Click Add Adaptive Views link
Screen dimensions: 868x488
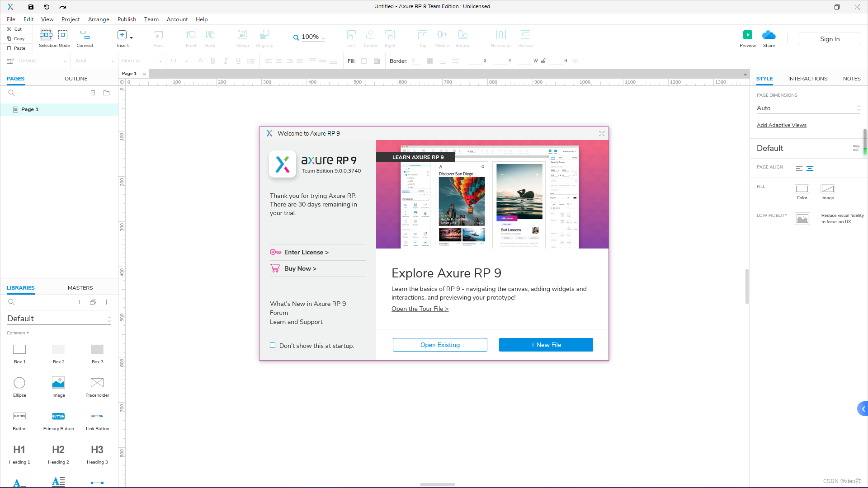point(782,125)
